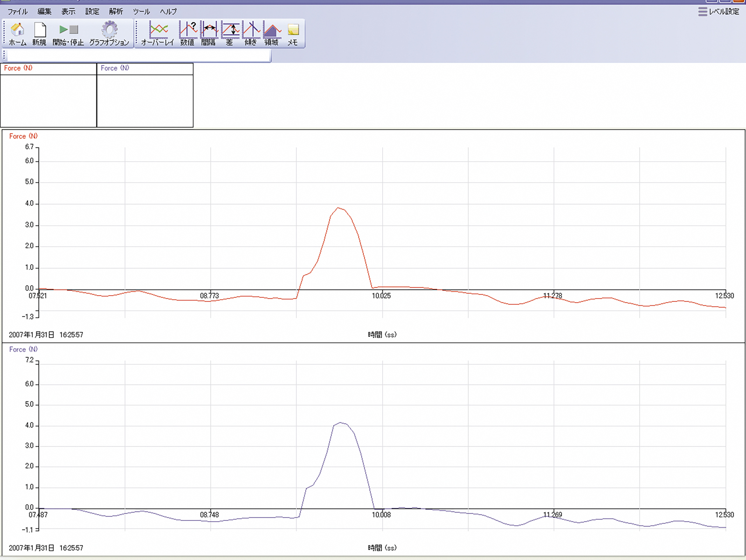The image size is (746, 560).
Task: Select the purple Force (N) value box
Action: 145,95
